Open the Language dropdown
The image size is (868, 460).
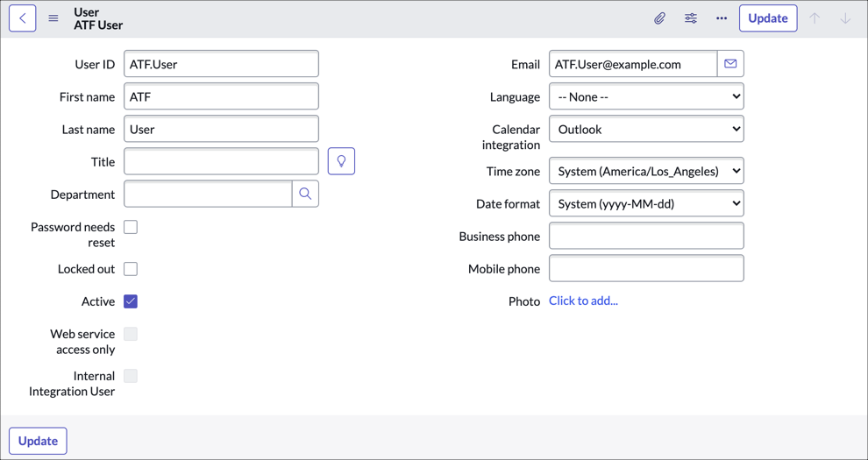click(x=646, y=96)
